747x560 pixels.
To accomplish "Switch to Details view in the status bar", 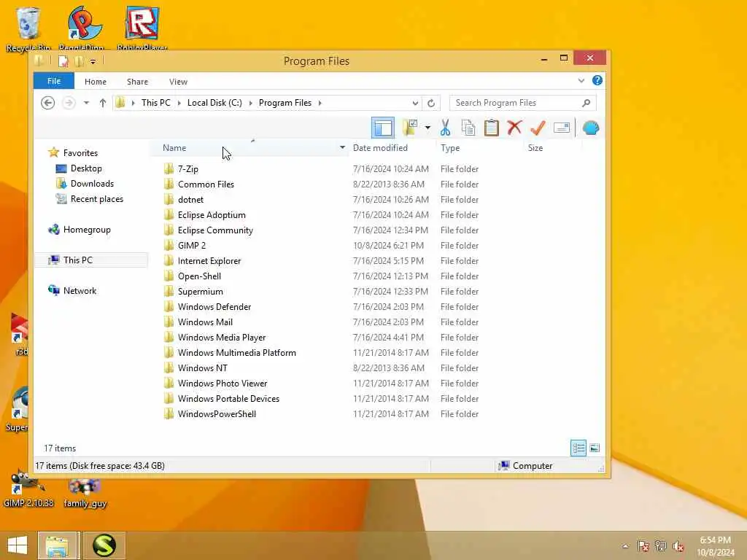I will click(x=578, y=448).
